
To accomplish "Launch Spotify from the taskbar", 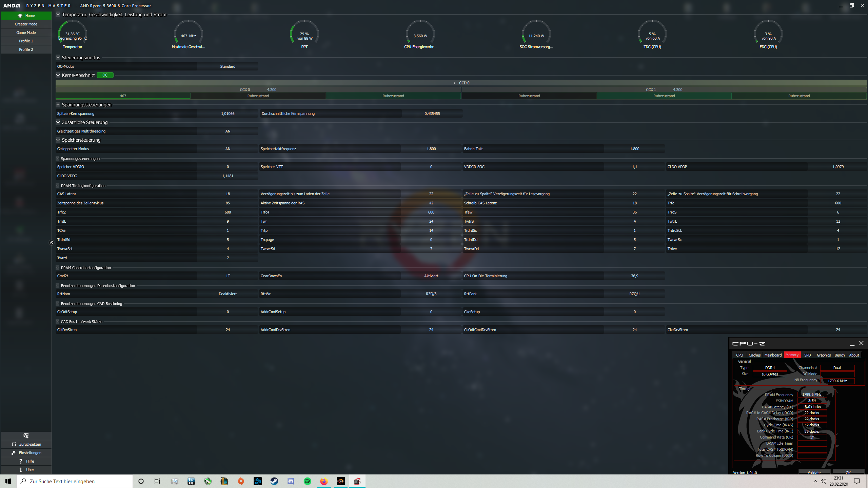I will (x=307, y=481).
